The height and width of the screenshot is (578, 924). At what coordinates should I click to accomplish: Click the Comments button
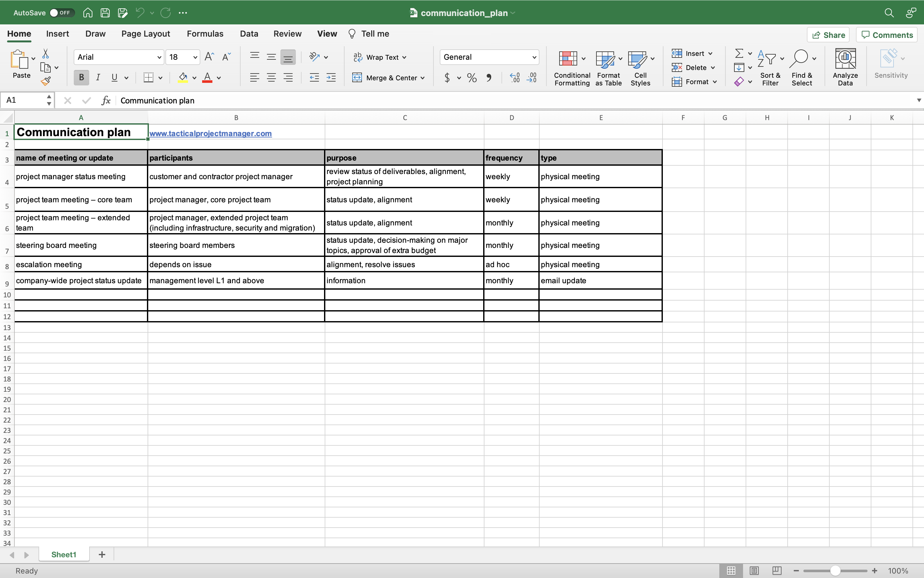point(886,35)
